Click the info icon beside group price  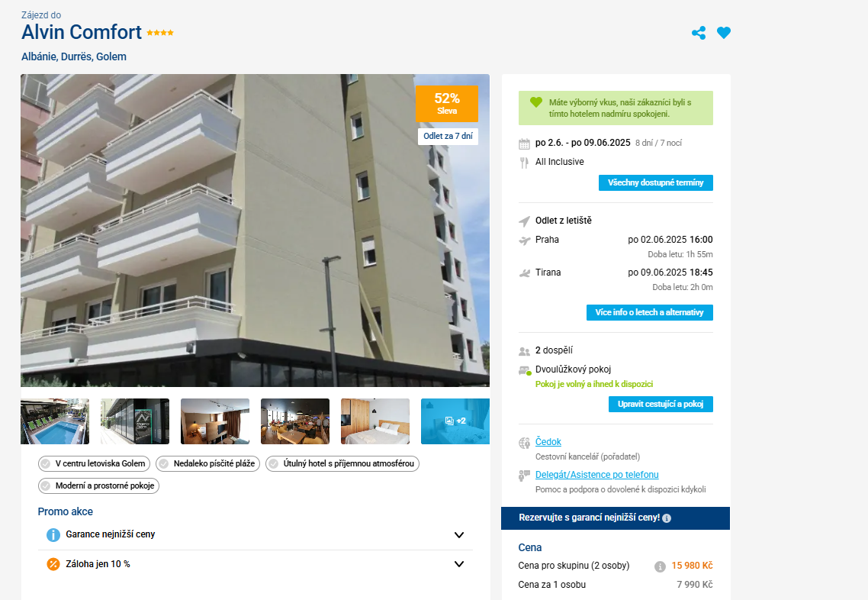click(660, 566)
